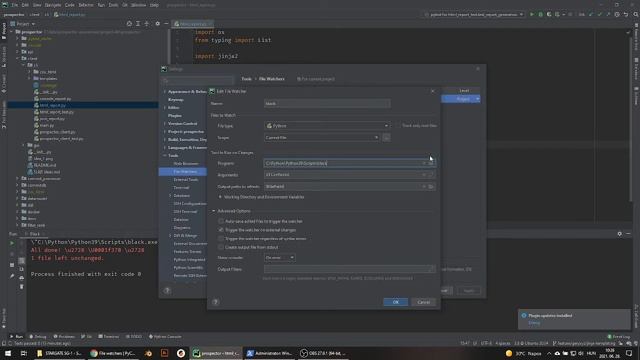Screen dimensions: 640x360
Task: Open the File menu
Action: point(14,5)
